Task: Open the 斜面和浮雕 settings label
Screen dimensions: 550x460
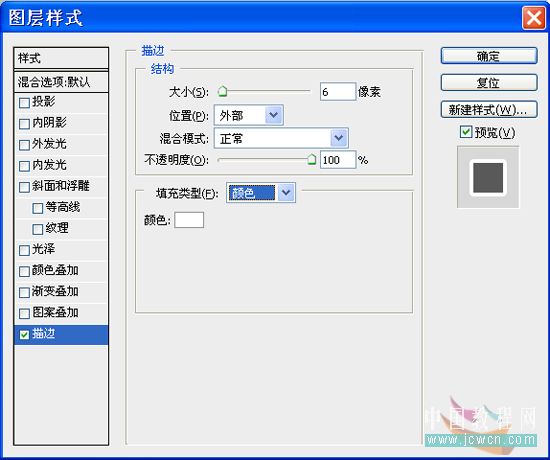Action: pyautogui.click(x=61, y=186)
